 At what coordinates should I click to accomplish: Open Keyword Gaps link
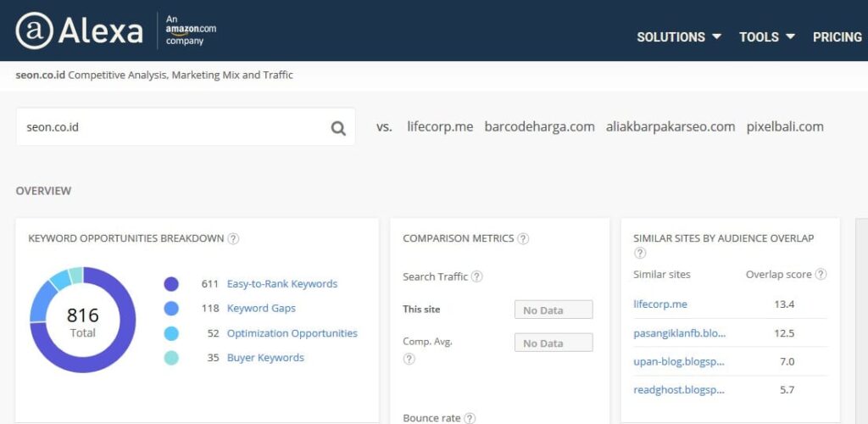pyautogui.click(x=261, y=309)
